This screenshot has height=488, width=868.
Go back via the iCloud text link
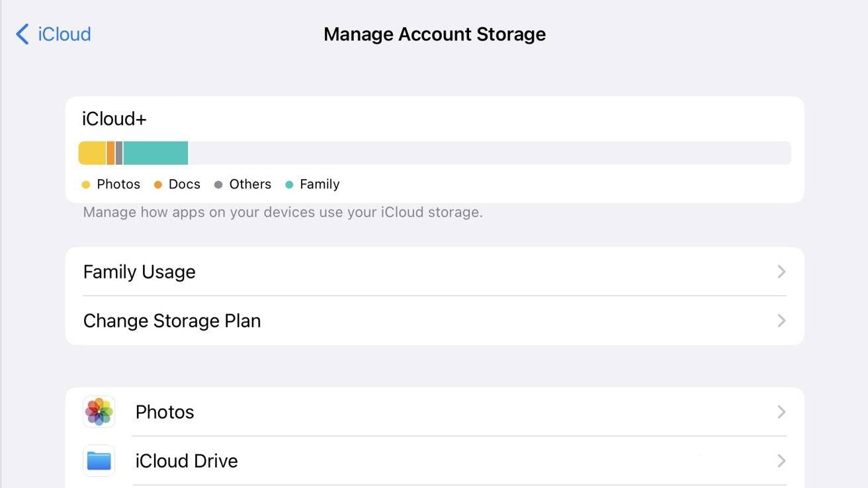coord(64,34)
